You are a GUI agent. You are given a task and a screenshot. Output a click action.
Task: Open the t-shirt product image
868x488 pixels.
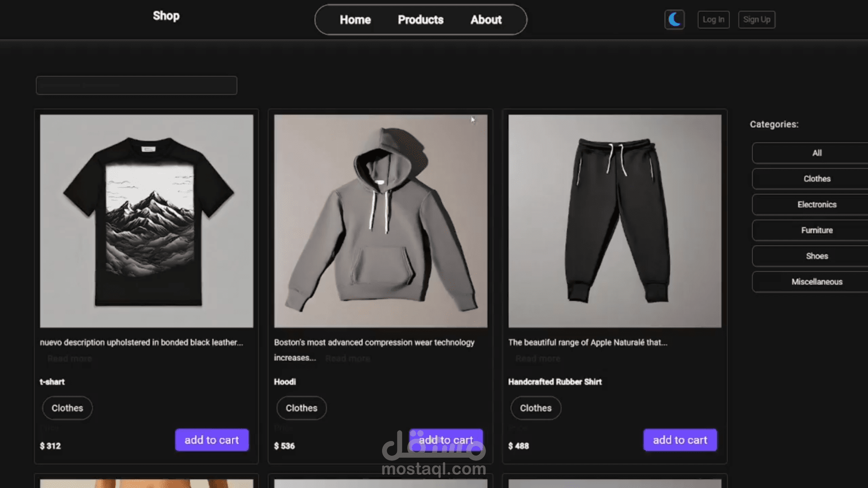146,221
